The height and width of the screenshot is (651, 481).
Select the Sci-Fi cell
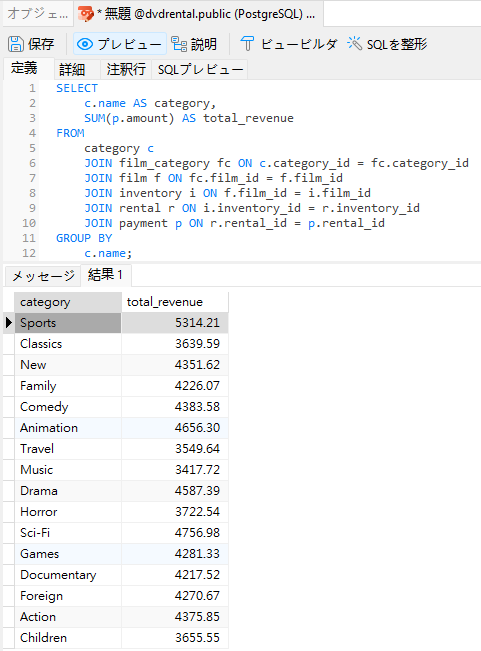click(68, 533)
